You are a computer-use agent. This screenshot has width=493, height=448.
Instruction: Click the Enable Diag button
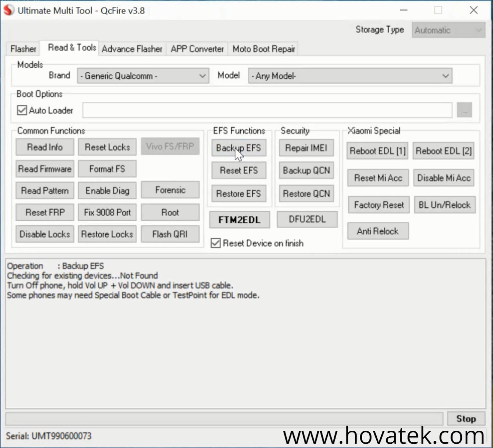click(107, 190)
